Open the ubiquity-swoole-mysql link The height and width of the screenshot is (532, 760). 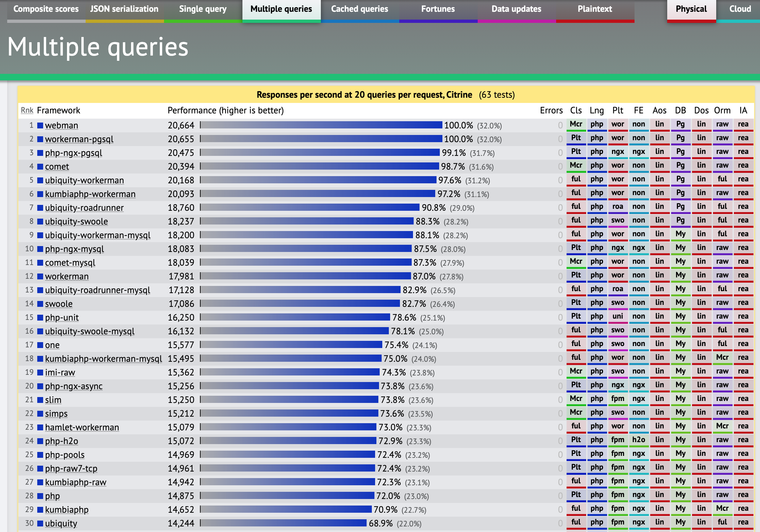click(x=90, y=331)
